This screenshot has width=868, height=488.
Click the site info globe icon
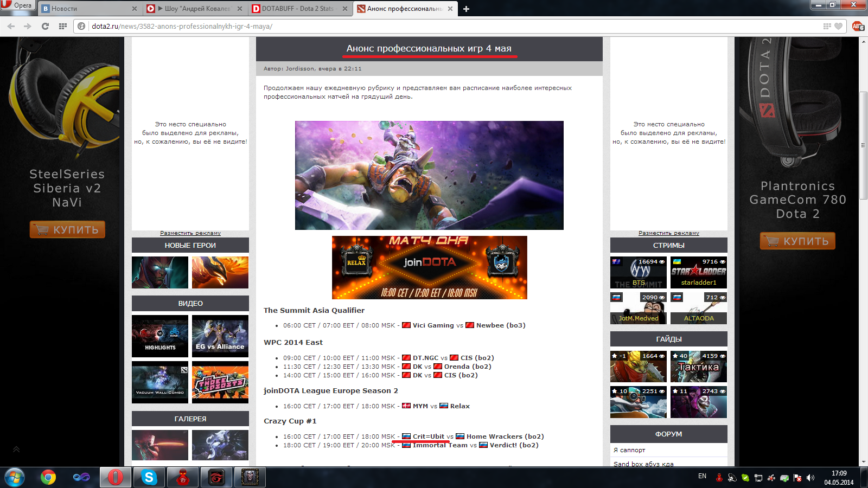81,26
